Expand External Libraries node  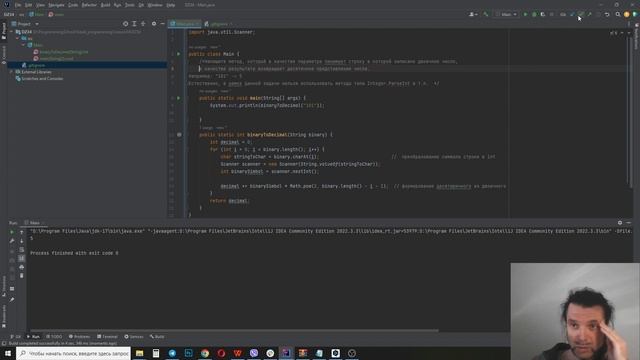point(11,72)
